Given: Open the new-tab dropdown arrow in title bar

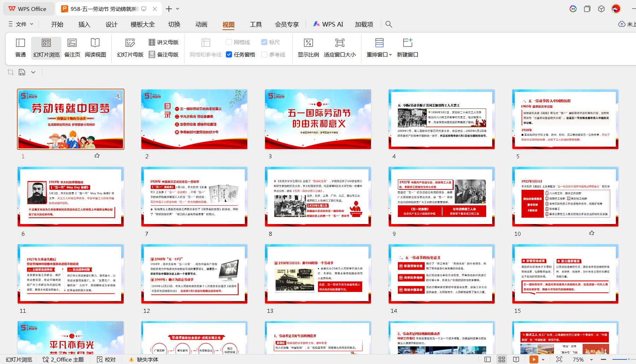Looking at the screenshot, I should 178,9.
